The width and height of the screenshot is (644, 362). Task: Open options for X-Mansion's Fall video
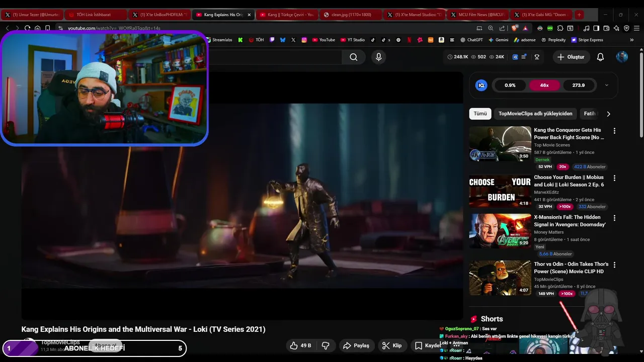click(614, 218)
